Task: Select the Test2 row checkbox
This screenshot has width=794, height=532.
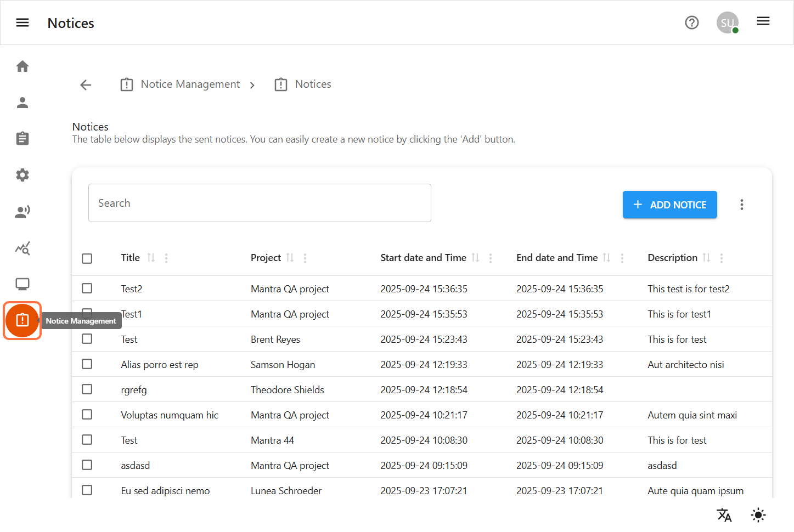Action: point(87,288)
